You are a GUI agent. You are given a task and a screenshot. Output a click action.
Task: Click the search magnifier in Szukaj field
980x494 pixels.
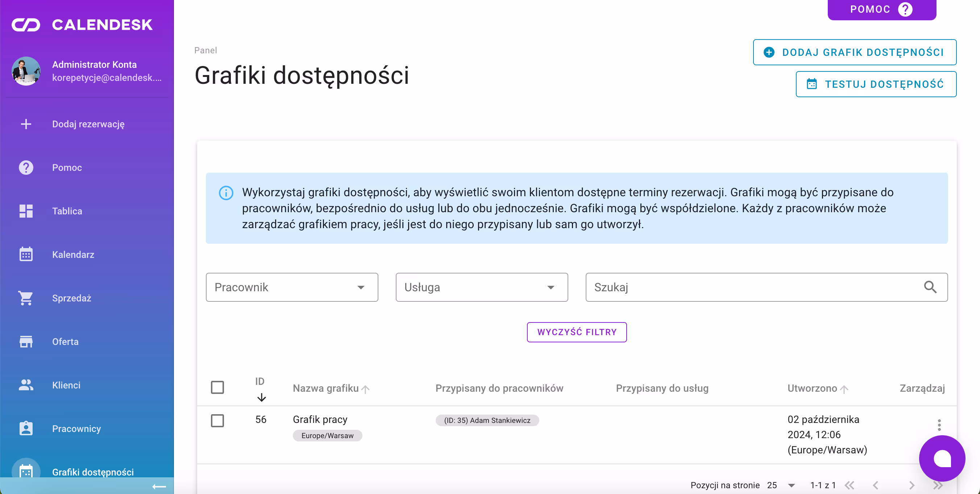[931, 287]
